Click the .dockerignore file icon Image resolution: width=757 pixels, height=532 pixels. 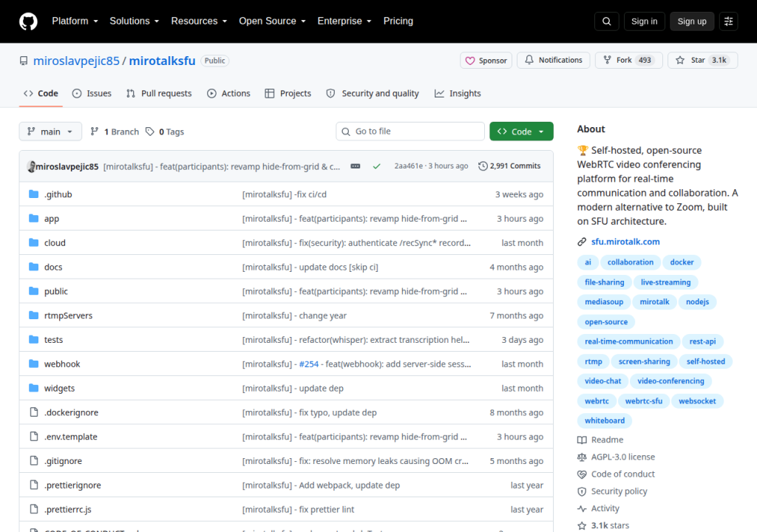click(34, 412)
